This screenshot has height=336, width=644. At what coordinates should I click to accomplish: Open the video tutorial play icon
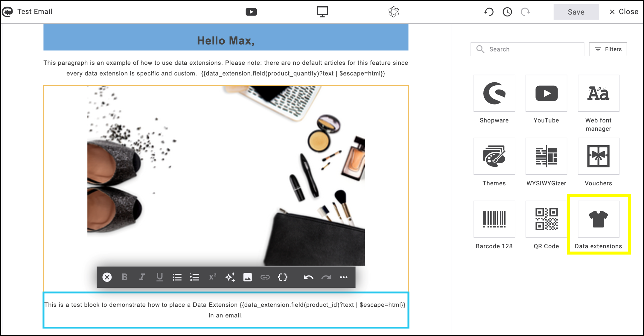pos(251,12)
